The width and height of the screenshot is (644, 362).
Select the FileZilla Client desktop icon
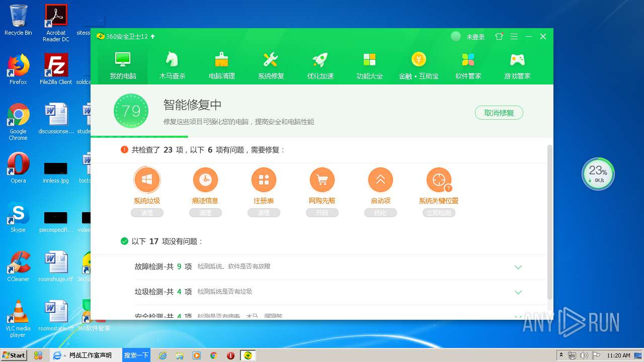tap(56, 69)
